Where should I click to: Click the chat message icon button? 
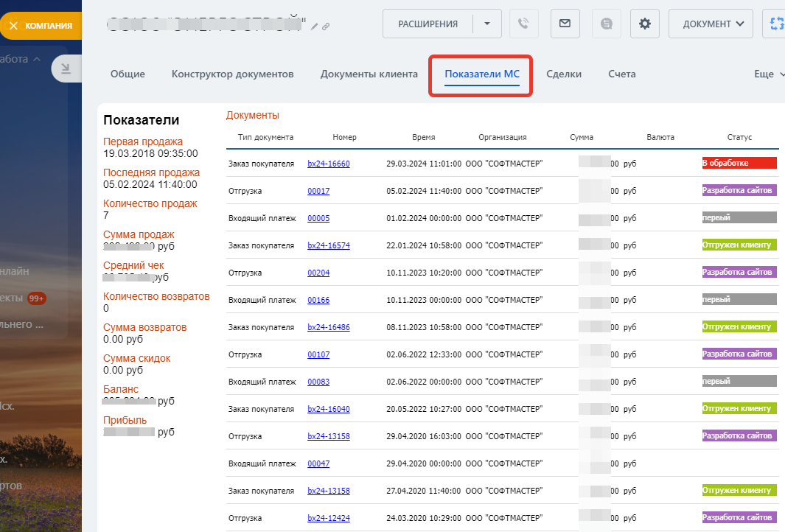[x=606, y=24]
